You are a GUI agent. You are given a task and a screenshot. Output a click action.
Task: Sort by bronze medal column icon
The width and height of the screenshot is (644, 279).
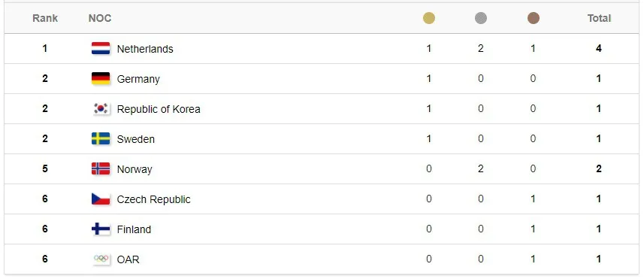(x=533, y=18)
